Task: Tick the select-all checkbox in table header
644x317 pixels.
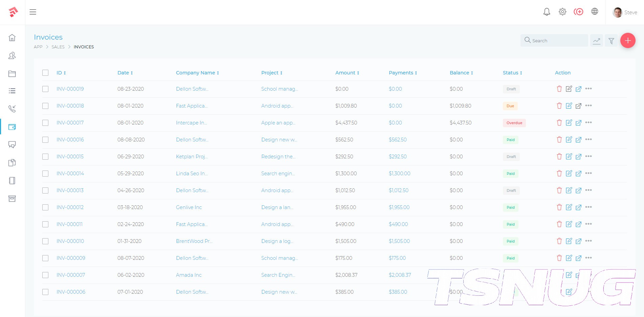Action: (x=45, y=73)
